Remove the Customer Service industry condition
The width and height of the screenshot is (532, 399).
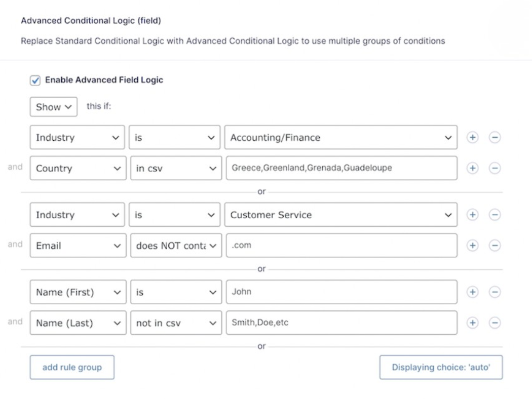(x=495, y=215)
